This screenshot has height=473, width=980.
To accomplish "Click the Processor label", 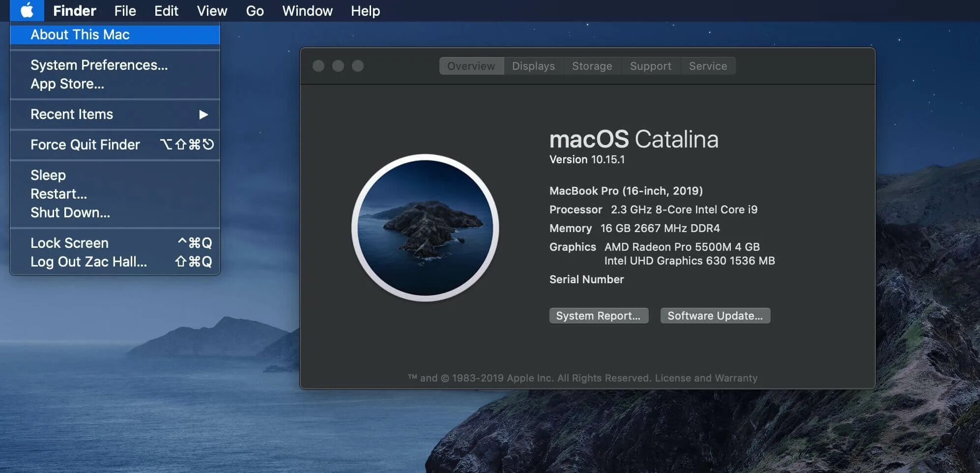I will click(x=576, y=209).
